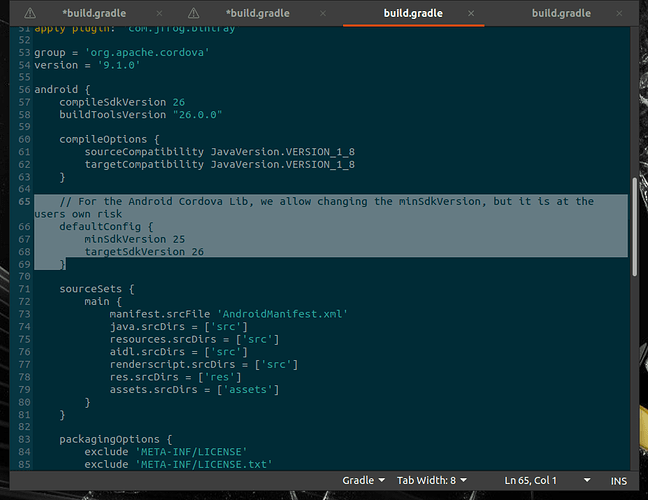Click the exclude 'META-INF/LICENSE' line

coord(166,452)
